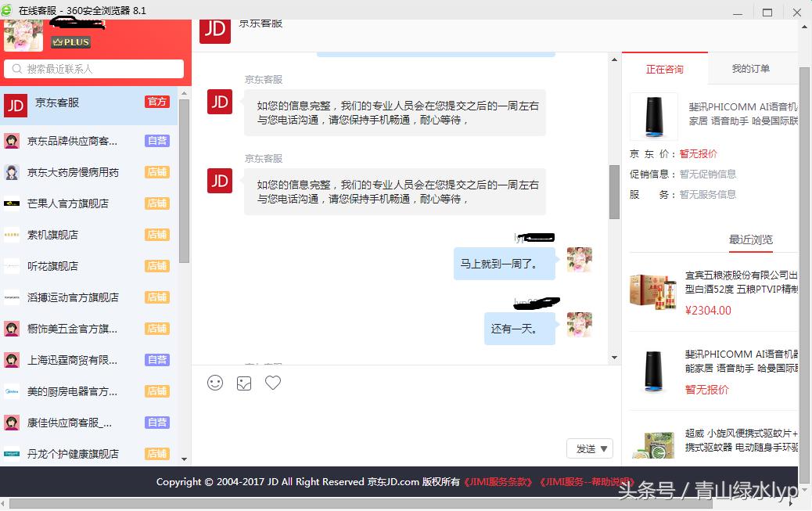Open the 发送 send options dropdown arrow

click(x=604, y=448)
